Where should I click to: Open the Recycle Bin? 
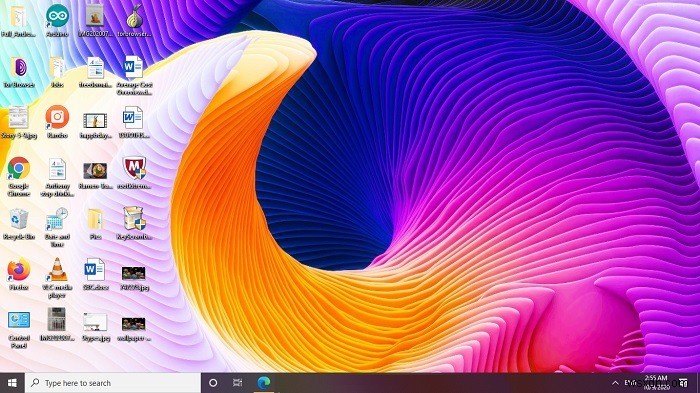click(19, 220)
